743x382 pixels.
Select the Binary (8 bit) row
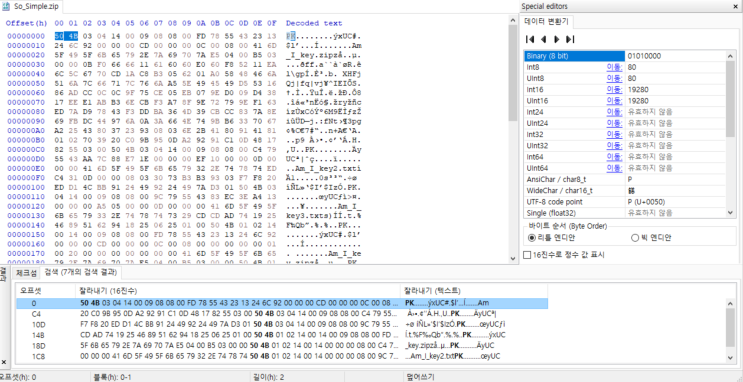[x=625, y=55]
